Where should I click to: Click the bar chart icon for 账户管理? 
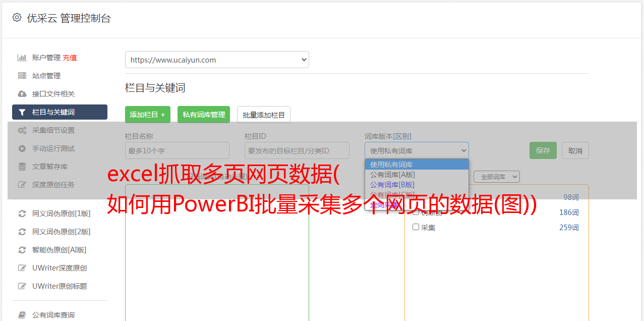pos(22,58)
